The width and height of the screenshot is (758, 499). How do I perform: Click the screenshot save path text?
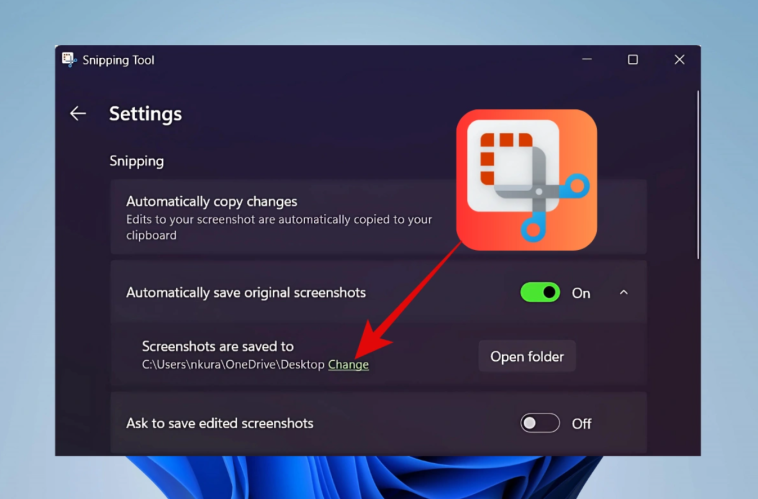(x=233, y=365)
